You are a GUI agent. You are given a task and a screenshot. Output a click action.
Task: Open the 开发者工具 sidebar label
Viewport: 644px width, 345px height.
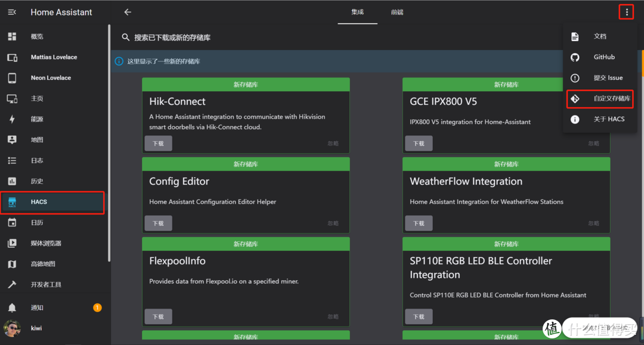46,285
